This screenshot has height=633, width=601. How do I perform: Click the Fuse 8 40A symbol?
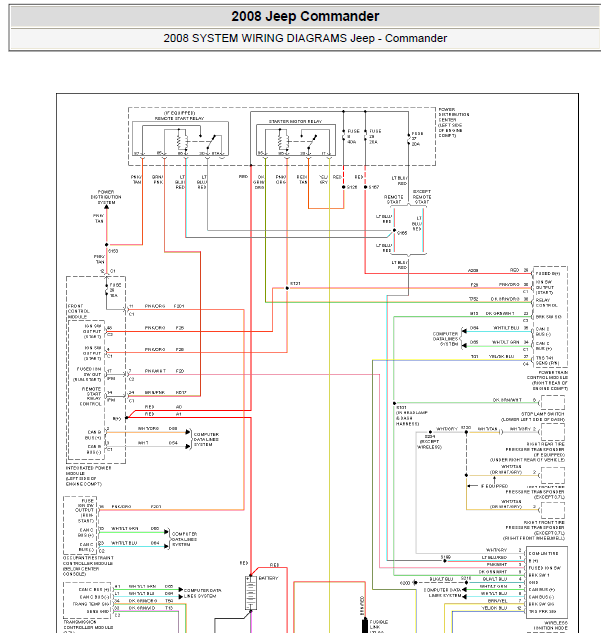coord(344,137)
